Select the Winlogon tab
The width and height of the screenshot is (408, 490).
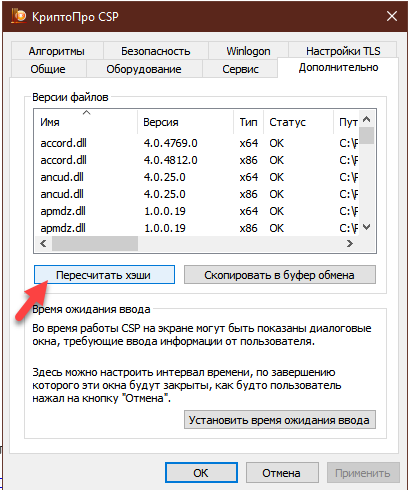tap(248, 51)
